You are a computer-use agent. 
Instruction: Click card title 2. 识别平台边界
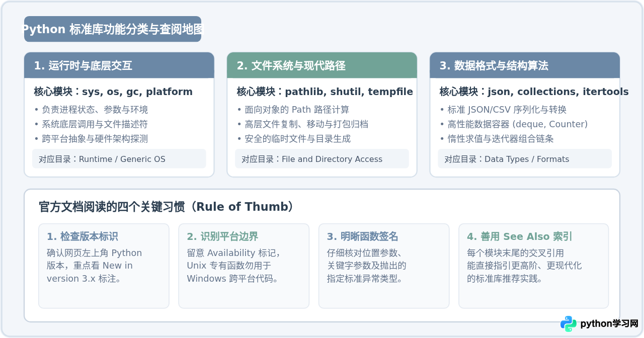pyautogui.click(x=222, y=237)
